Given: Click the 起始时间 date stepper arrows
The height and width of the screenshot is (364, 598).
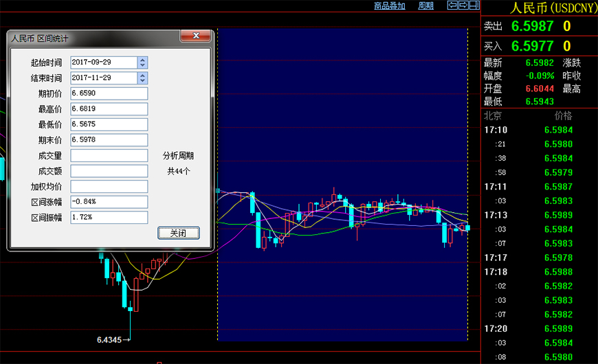Looking at the screenshot, I should (142, 62).
